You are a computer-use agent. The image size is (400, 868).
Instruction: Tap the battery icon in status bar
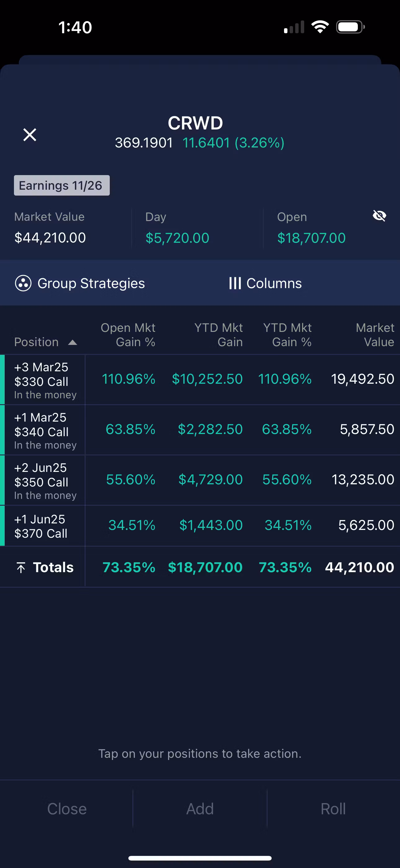(x=350, y=27)
